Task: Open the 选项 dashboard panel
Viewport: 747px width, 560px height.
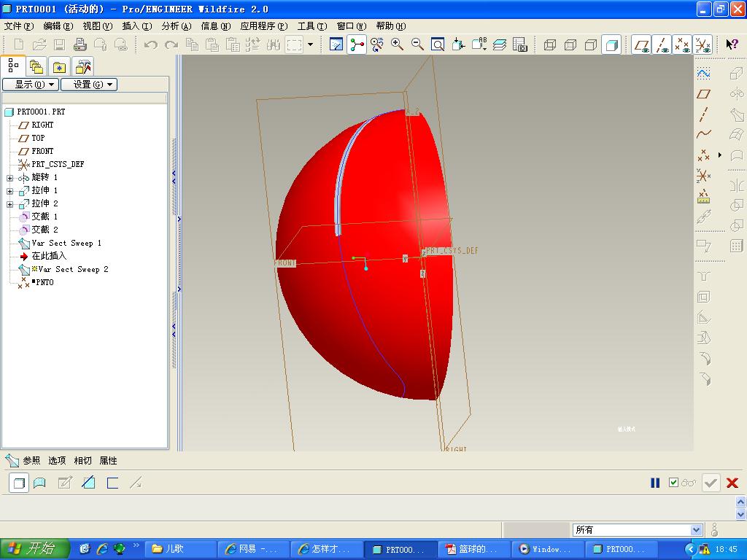Action: 57,461
